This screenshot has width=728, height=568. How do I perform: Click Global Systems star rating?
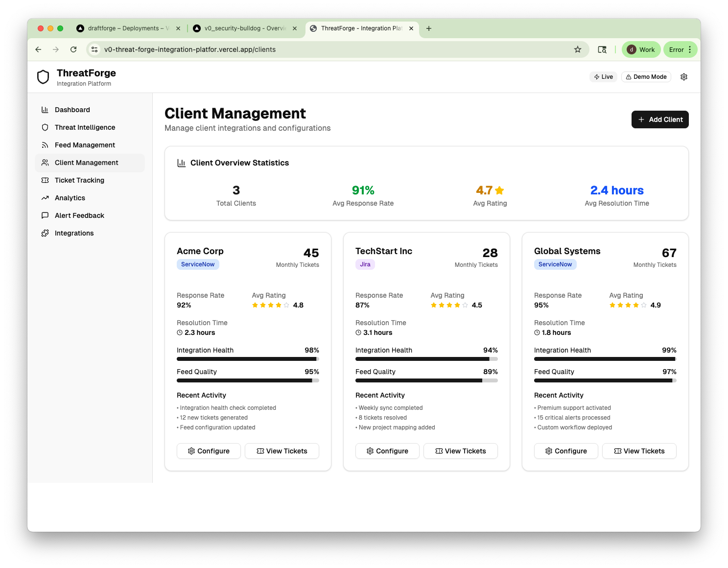[628, 305]
